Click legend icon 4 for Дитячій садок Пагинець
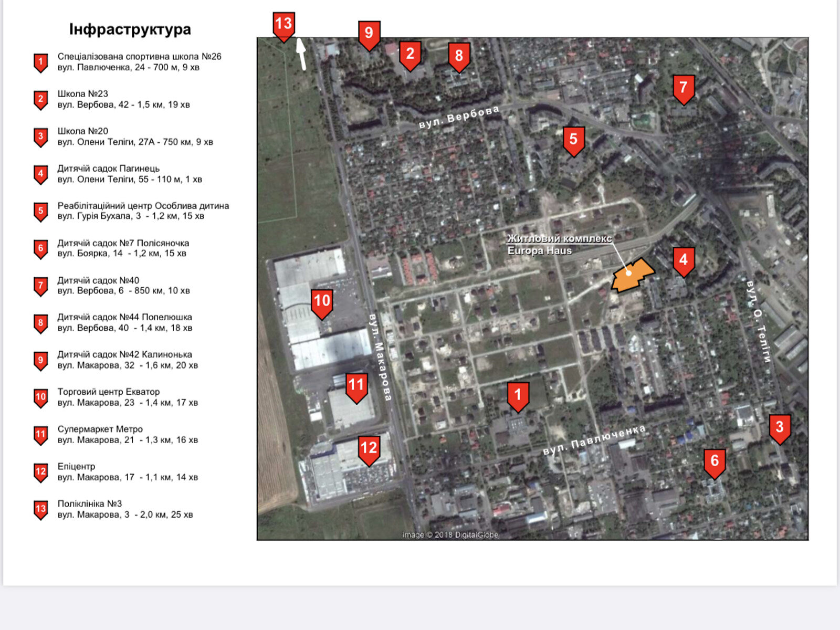The height and width of the screenshot is (630, 840). tap(41, 174)
